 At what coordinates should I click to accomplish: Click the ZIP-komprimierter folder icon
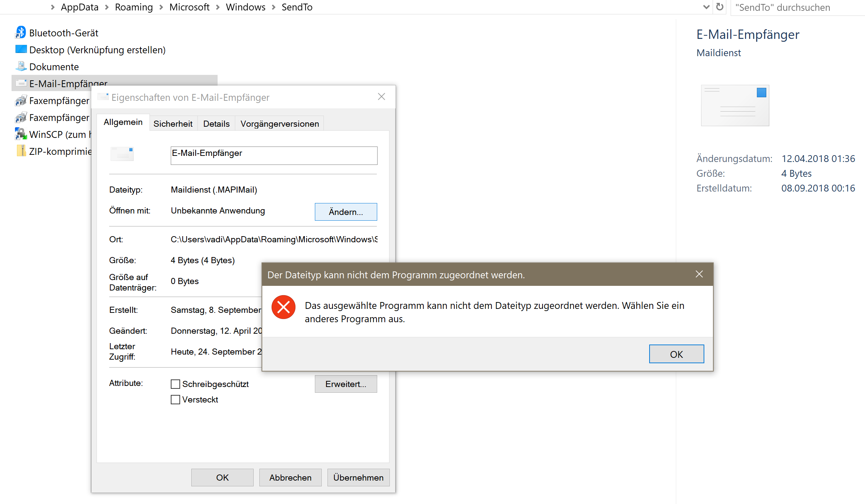click(21, 151)
